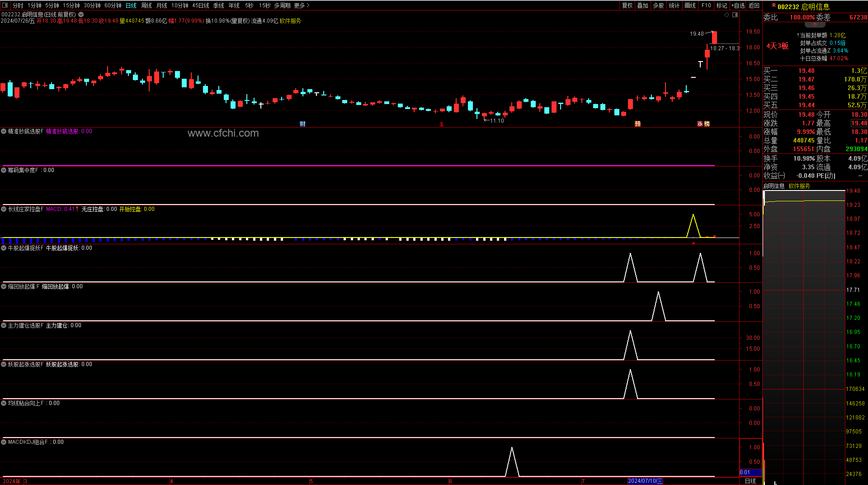Click the 叠加 overlay button
The image size is (868, 485).
(x=643, y=5)
